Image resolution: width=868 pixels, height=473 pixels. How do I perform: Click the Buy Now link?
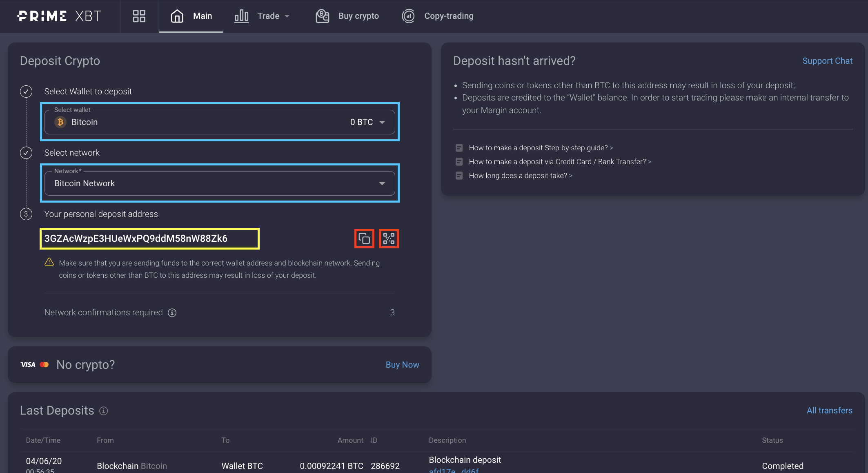(402, 365)
